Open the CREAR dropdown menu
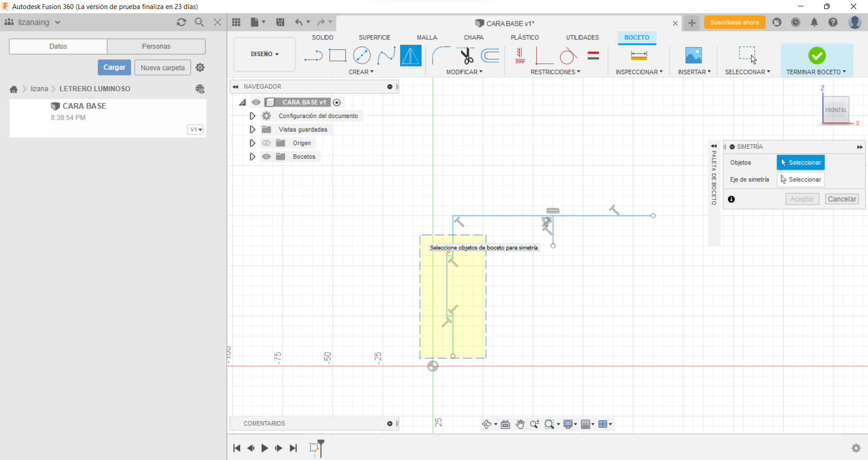Viewport: 868px width, 460px height. tap(361, 72)
